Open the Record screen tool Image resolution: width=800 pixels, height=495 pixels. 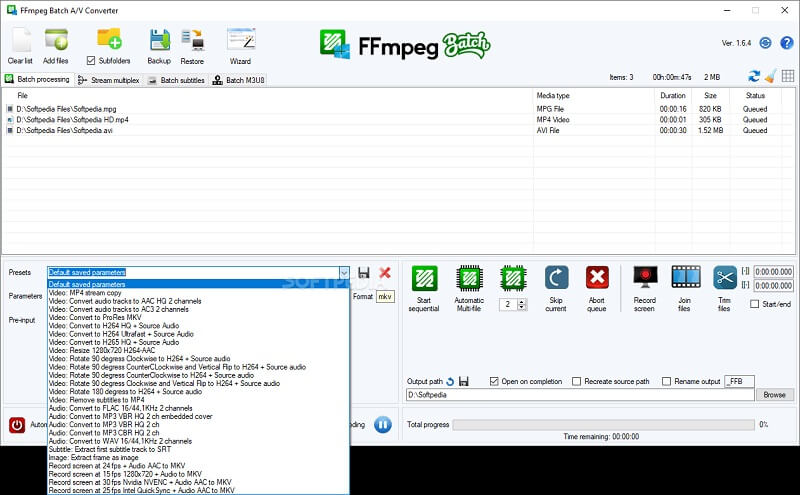645,278
